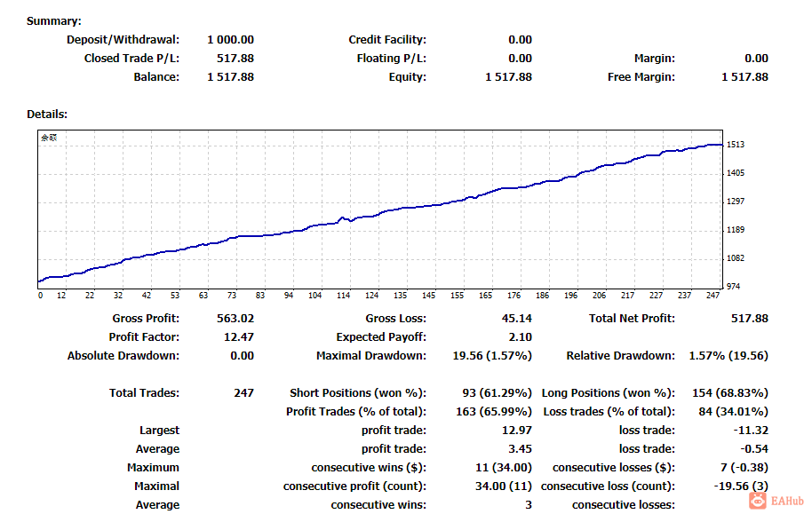Click the Profit Factor label
This screenshot has width=812, height=514.
point(144,337)
